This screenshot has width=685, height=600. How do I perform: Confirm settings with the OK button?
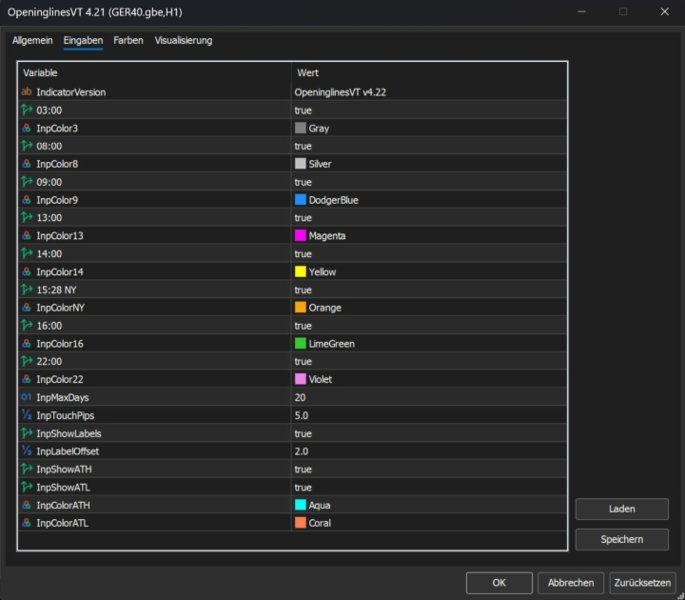499,583
